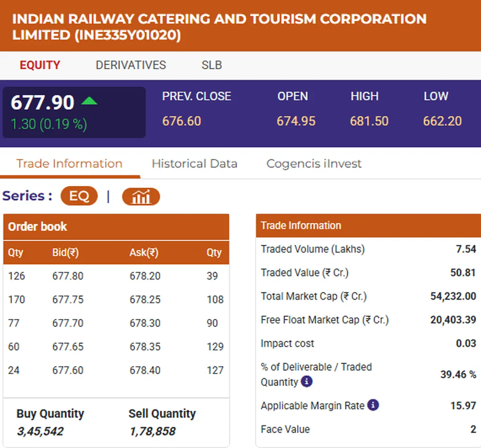
Task: Click the Buy Quantity total 3,45,542
Action: [x=40, y=431]
